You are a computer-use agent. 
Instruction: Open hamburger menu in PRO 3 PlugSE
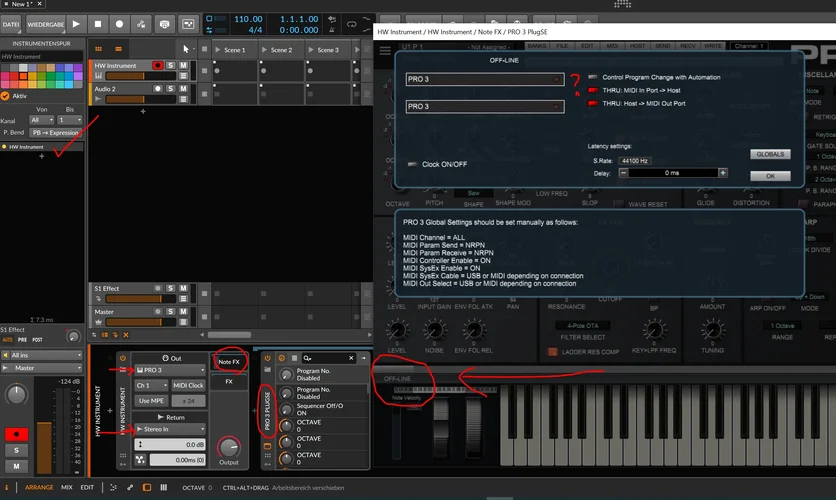[x=385, y=51]
